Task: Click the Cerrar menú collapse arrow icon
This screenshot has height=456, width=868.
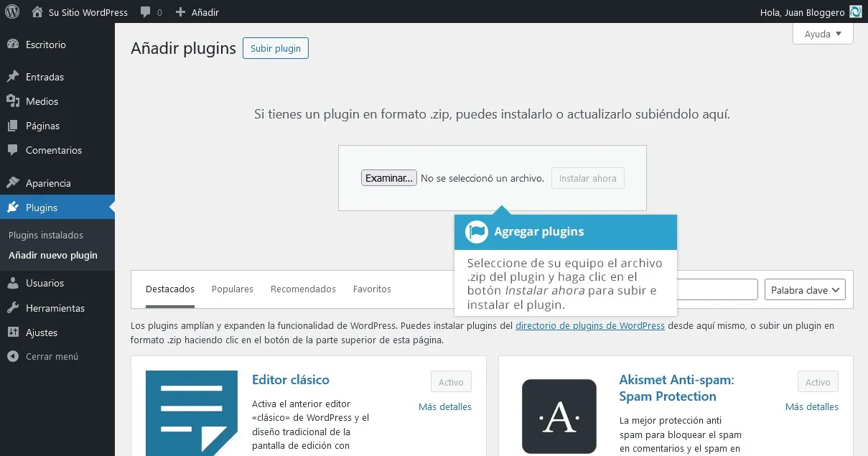Action: pyautogui.click(x=13, y=356)
